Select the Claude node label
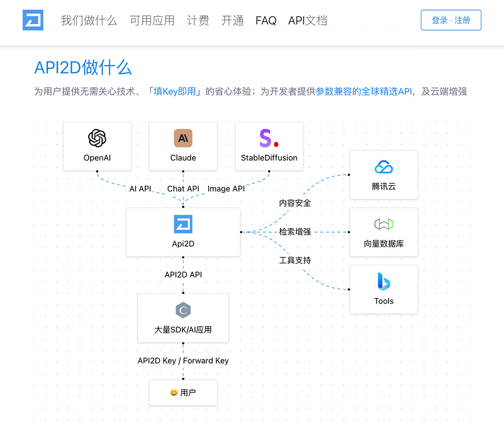The width and height of the screenshot is (504, 427). (x=183, y=158)
